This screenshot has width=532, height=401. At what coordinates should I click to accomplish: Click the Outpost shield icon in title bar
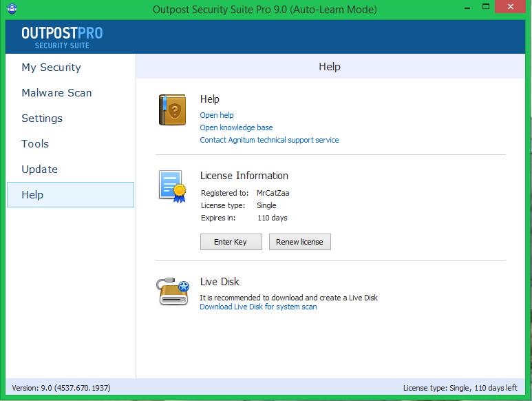pos(12,8)
